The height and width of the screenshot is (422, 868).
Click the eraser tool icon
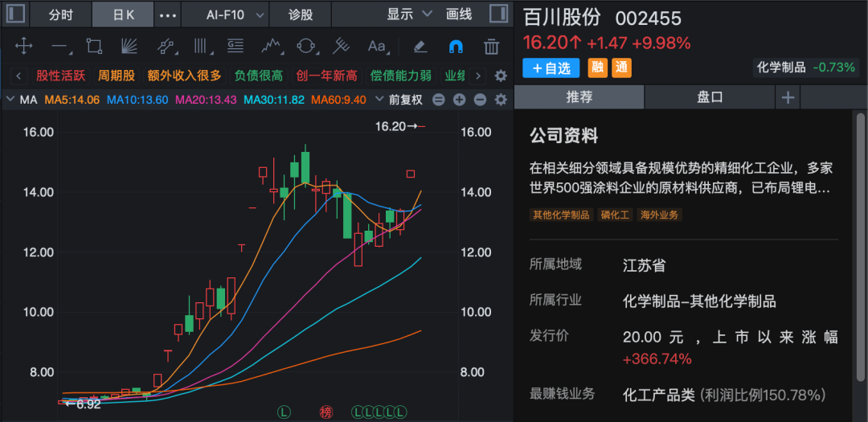coord(420,46)
